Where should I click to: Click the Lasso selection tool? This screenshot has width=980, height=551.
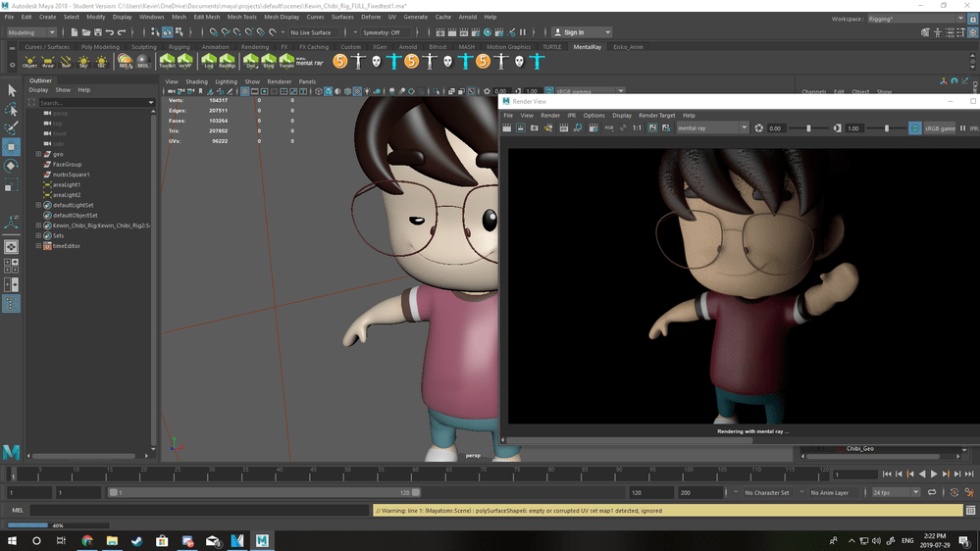click(x=12, y=109)
